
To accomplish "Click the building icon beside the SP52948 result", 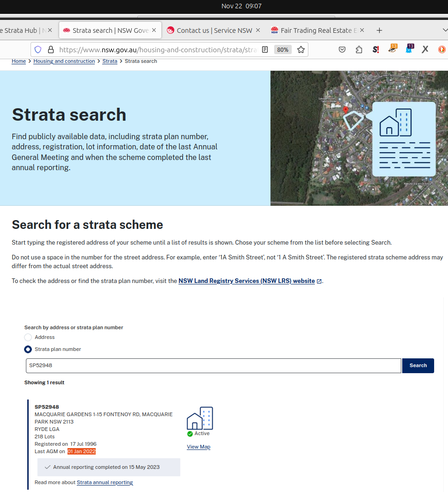I will [200, 418].
